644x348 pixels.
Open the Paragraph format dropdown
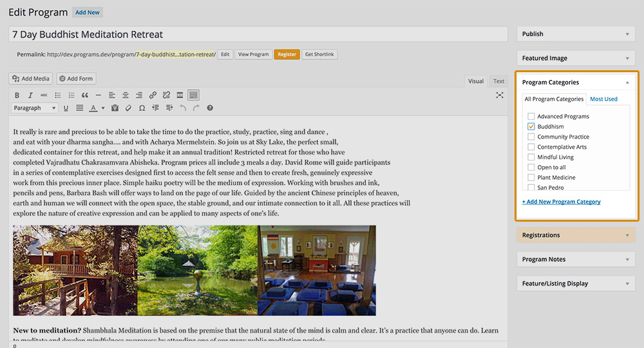point(34,108)
